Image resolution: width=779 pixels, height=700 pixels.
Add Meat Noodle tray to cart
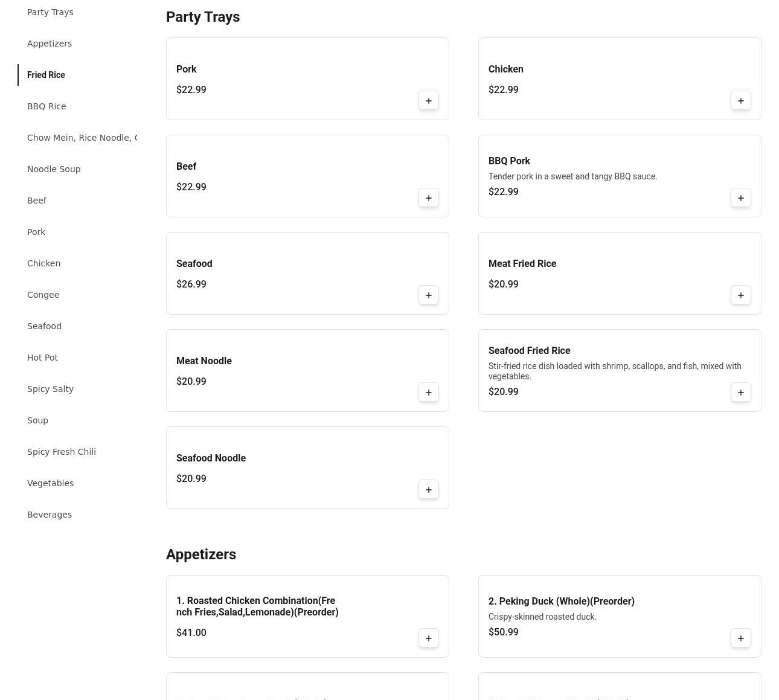pos(429,393)
